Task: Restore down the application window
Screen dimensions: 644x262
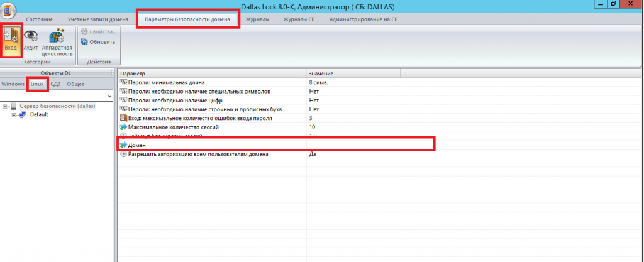Action: 614,3
